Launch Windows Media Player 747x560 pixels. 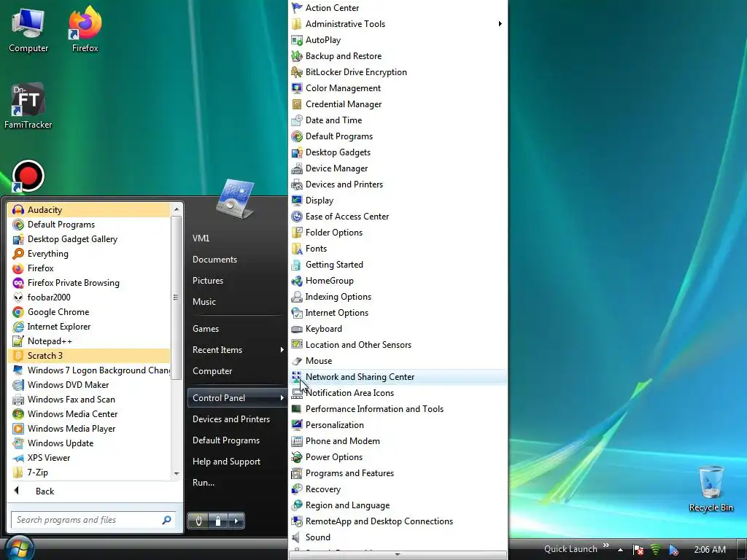click(89, 429)
